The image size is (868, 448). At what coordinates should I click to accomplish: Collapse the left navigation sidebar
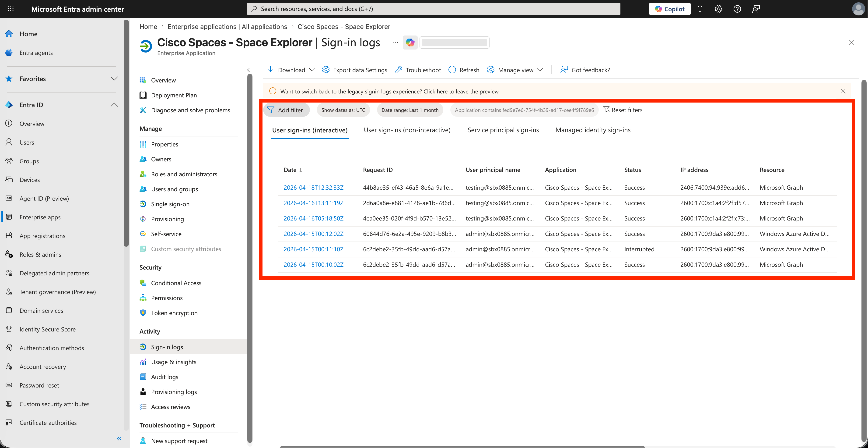[x=119, y=439]
